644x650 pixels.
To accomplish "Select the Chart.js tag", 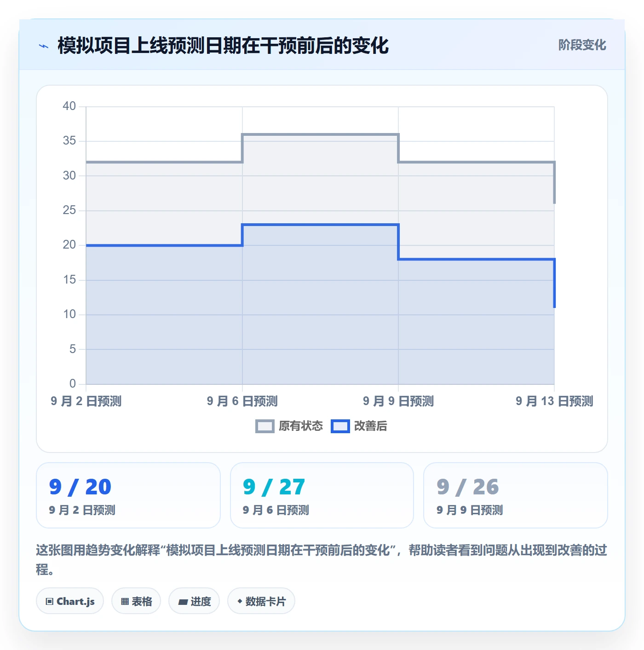I will click(70, 601).
